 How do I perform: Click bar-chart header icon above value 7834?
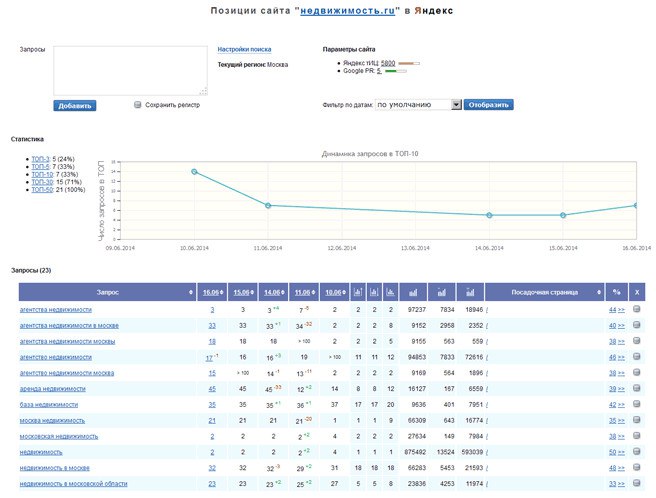click(441, 293)
